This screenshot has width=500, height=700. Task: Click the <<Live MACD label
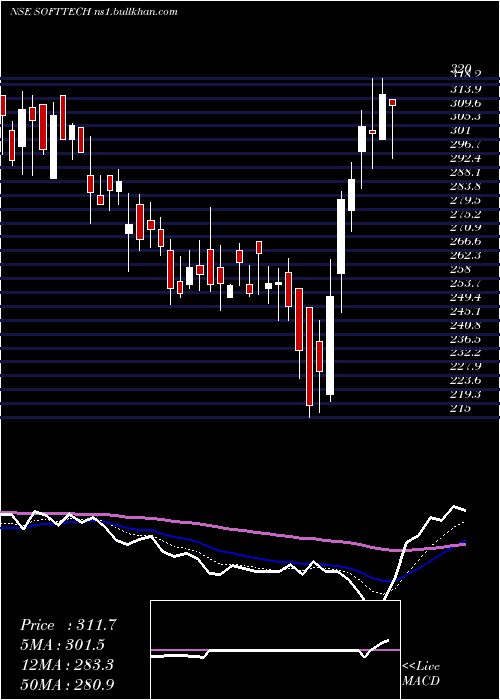(x=421, y=674)
